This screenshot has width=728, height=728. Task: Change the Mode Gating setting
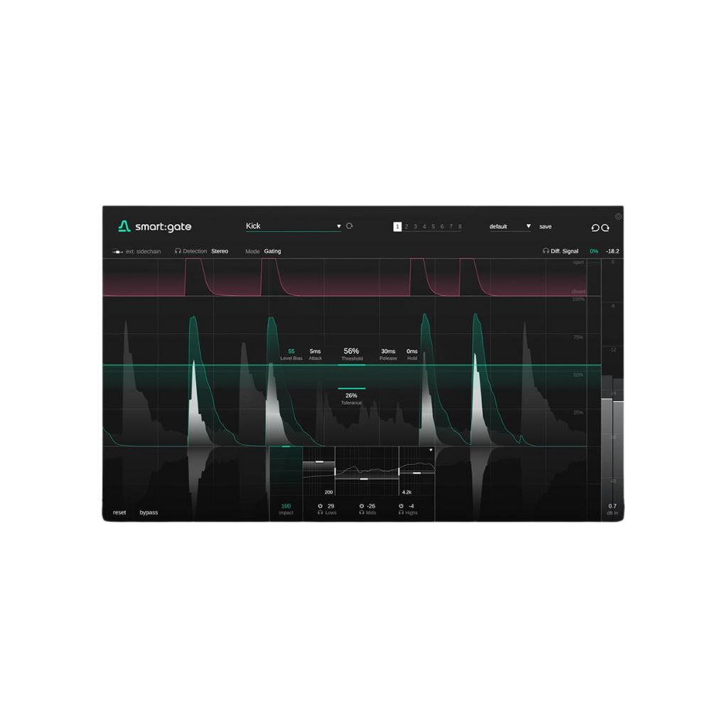272,251
